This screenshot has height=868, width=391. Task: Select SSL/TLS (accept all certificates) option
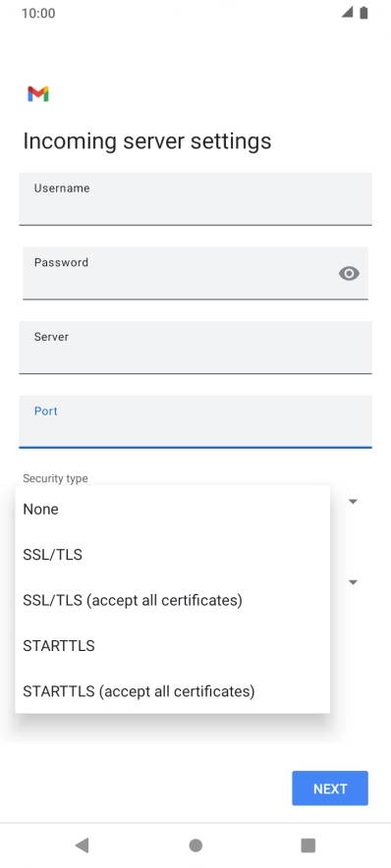(x=173, y=600)
